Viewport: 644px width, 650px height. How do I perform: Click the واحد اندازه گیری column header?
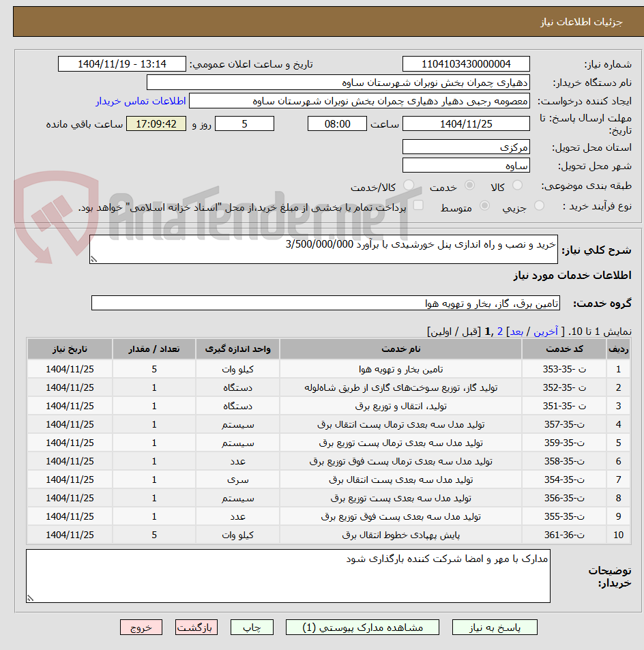tap(237, 349)
